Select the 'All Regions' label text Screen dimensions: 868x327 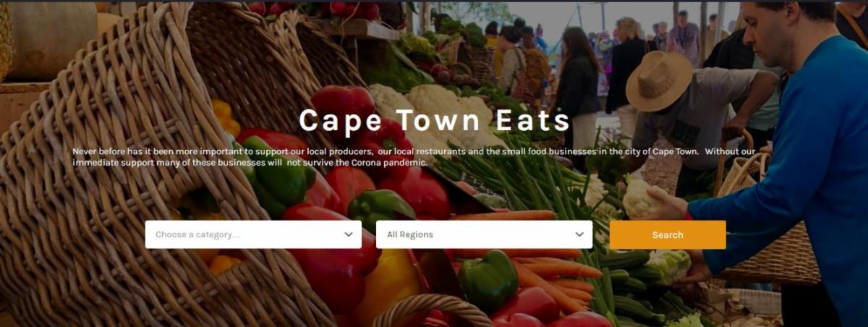pyautogui.click(x=409, y=234)
